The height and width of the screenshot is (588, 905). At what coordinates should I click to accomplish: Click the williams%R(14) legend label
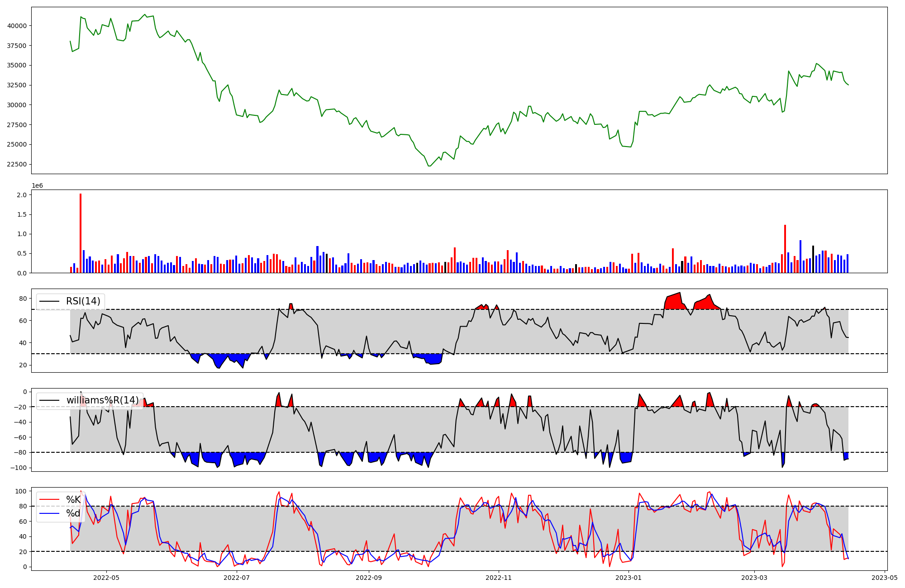click(x=103, y=400)
